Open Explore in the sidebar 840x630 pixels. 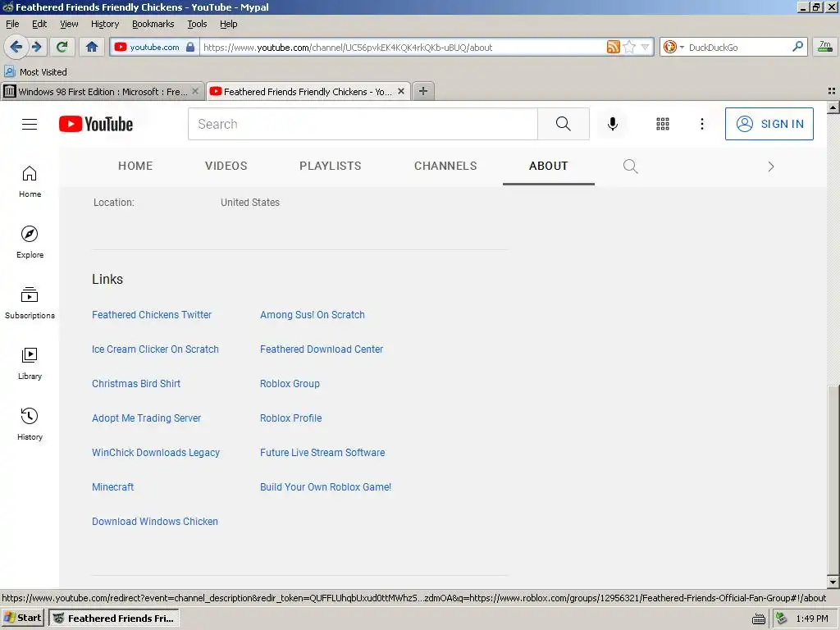pos(30,242)
